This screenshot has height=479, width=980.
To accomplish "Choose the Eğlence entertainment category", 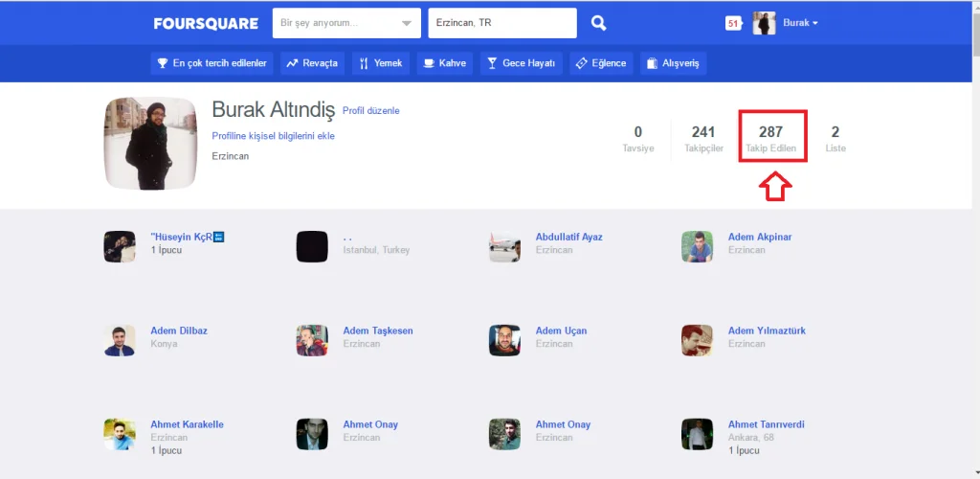I will pos(600,63).
